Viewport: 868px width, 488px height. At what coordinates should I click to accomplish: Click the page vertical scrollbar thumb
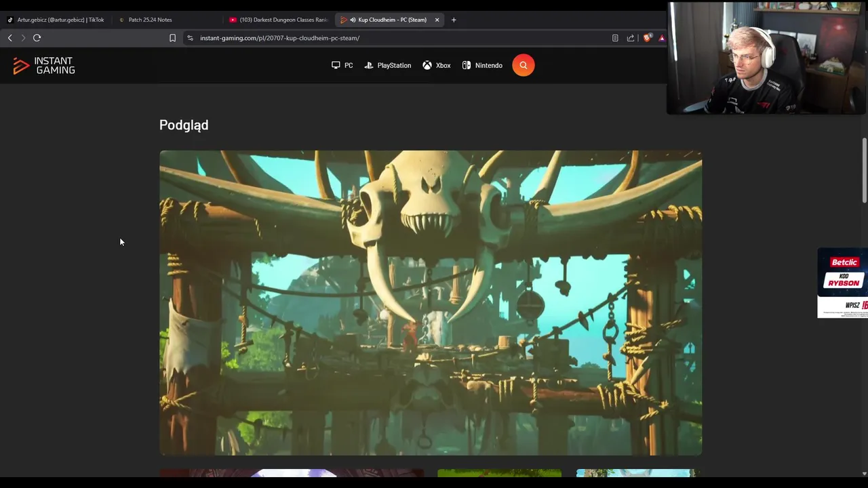pyautogui.click(x=864, y=169)
